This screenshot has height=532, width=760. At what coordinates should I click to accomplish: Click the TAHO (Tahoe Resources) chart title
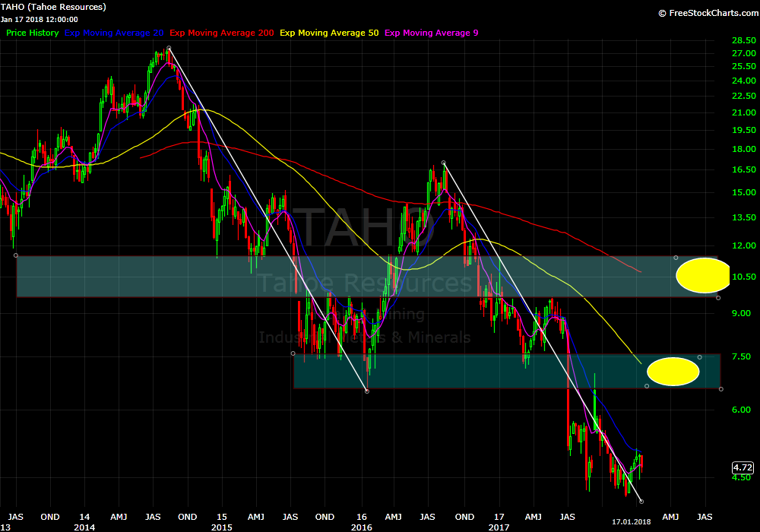click(53, 8)
